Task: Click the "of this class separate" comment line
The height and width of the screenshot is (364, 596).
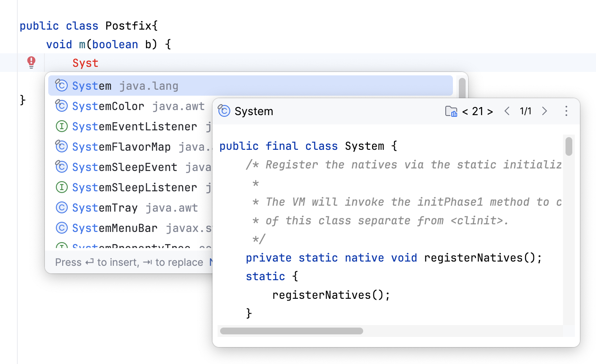Action: [381, 221]
